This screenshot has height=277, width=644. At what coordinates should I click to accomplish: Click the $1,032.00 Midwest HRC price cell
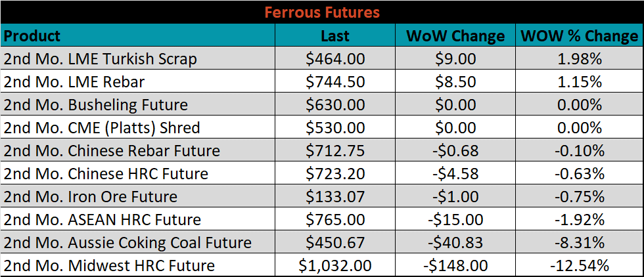(x=335, y=265)
